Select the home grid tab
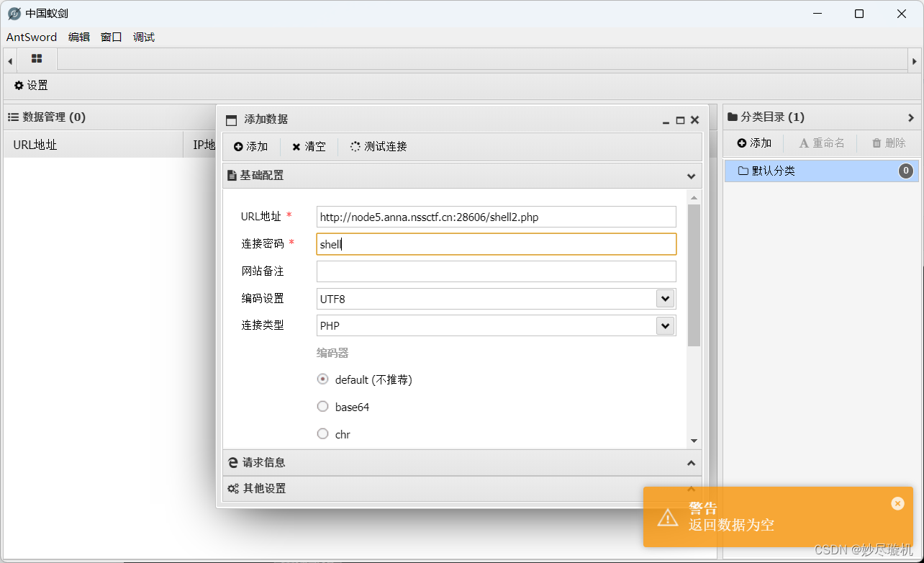Image resolution: width=924 pixels, height=563 pixels. click(x=37, y=59)
